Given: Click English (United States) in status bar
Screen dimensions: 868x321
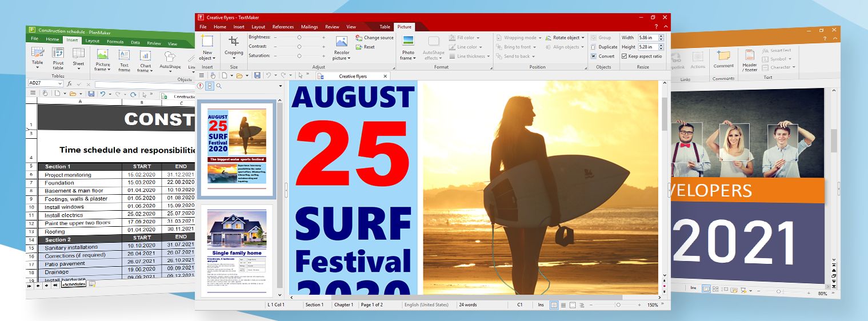Looking at the screenshot, I should pos(426,305).
